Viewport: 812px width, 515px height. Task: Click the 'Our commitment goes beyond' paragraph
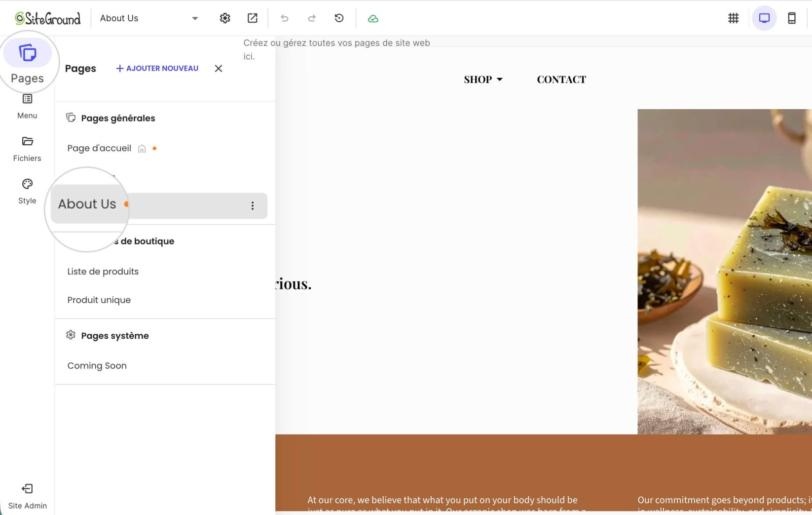coord(725,504)
